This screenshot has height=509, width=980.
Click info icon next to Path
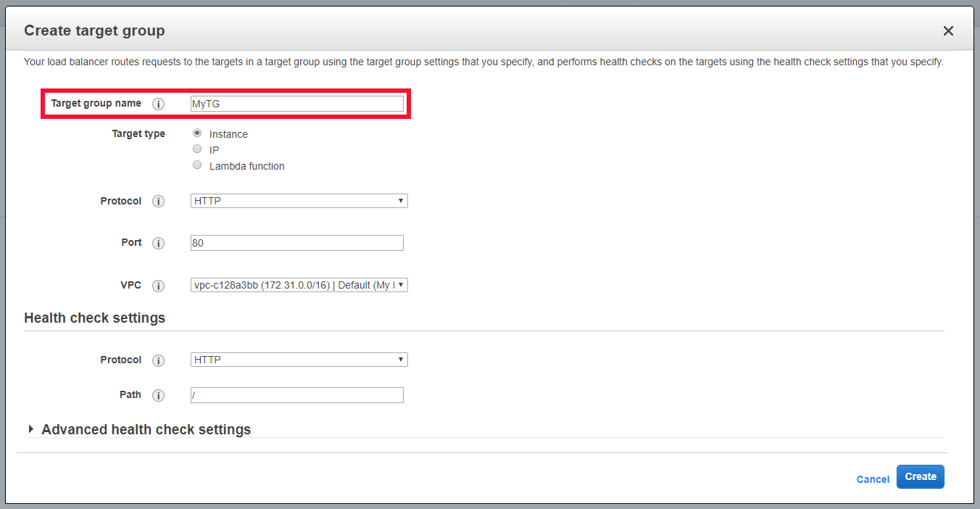coord(159,395)
